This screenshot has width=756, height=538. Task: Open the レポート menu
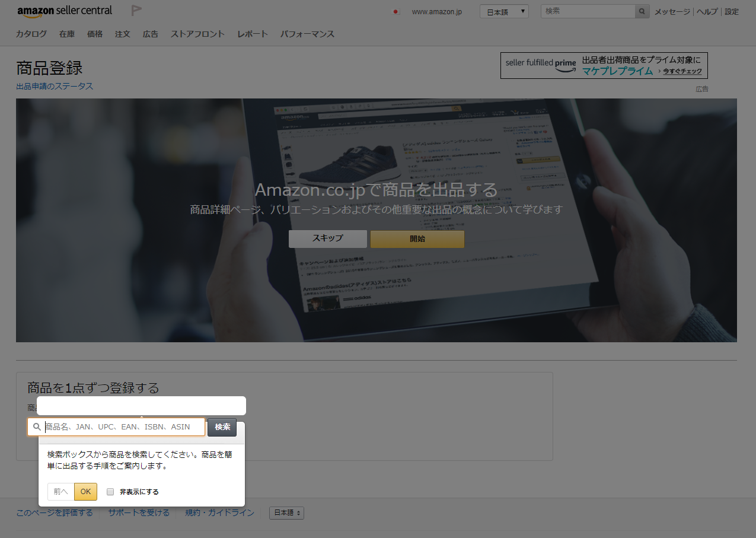coord(252,34)
